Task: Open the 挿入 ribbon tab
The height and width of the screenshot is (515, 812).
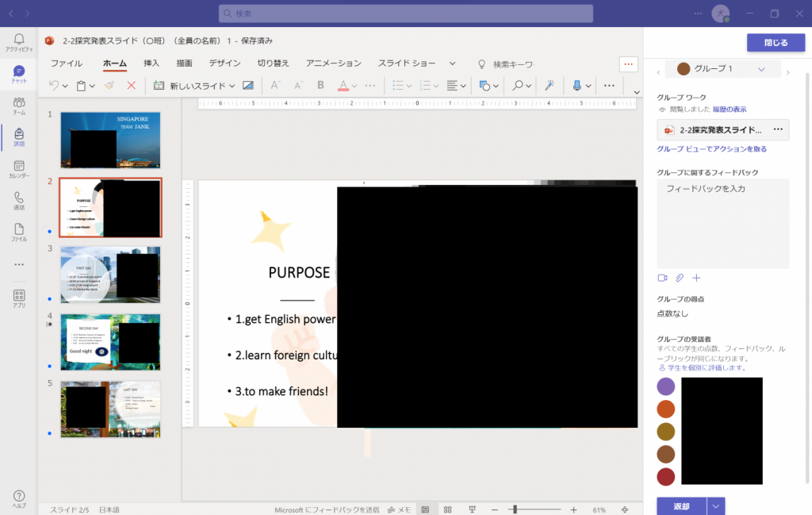Action: click(x=151, y=63)
